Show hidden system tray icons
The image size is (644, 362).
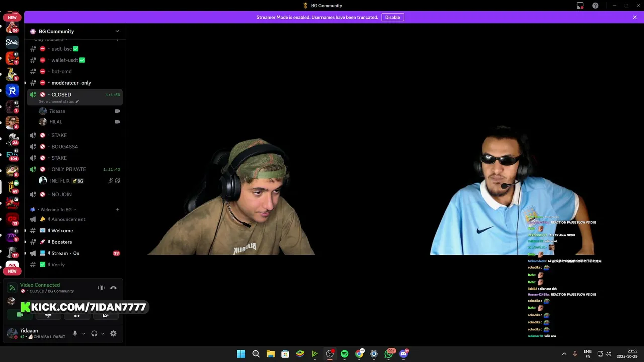click(x=564, y=354)
